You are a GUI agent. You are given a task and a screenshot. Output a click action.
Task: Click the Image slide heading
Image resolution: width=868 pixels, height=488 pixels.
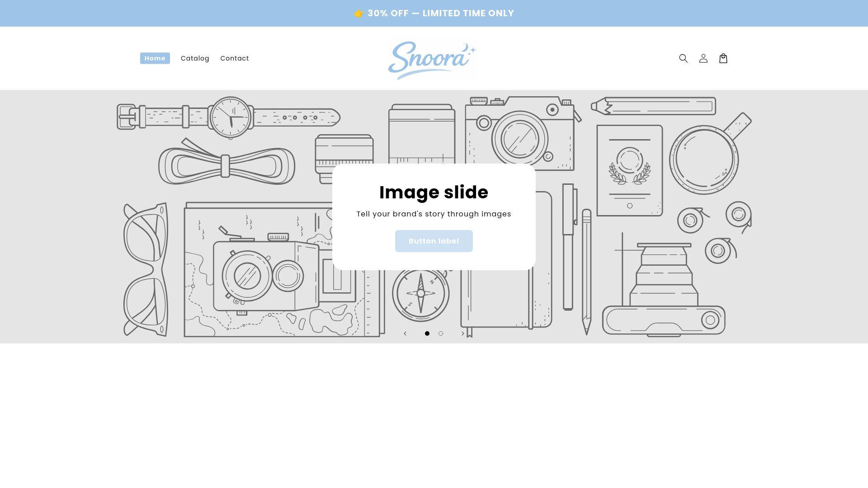coord(434,192)
